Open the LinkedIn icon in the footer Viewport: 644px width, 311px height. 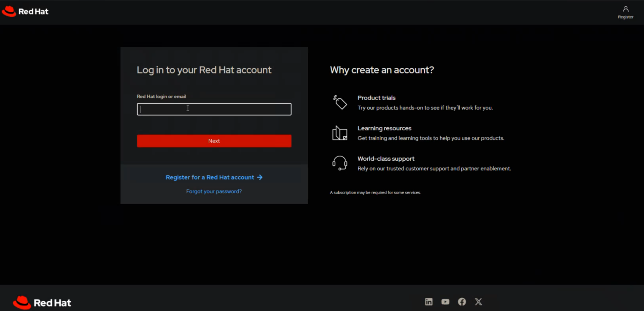tap(429, 302)
